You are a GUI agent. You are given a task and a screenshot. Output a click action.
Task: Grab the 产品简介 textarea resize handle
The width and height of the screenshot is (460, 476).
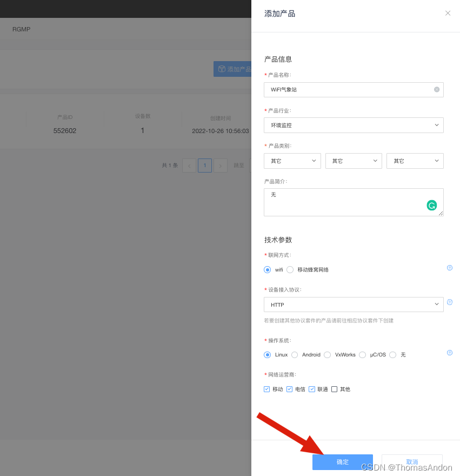(x=441, y=214)
